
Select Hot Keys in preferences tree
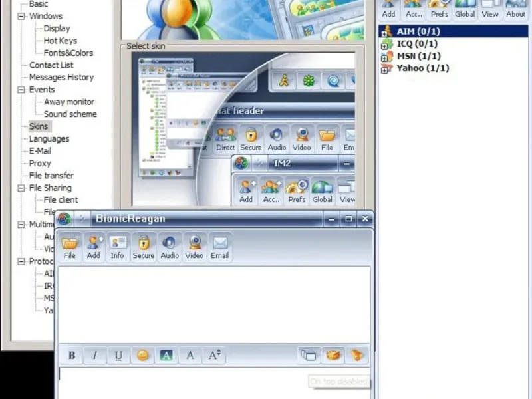60,41
